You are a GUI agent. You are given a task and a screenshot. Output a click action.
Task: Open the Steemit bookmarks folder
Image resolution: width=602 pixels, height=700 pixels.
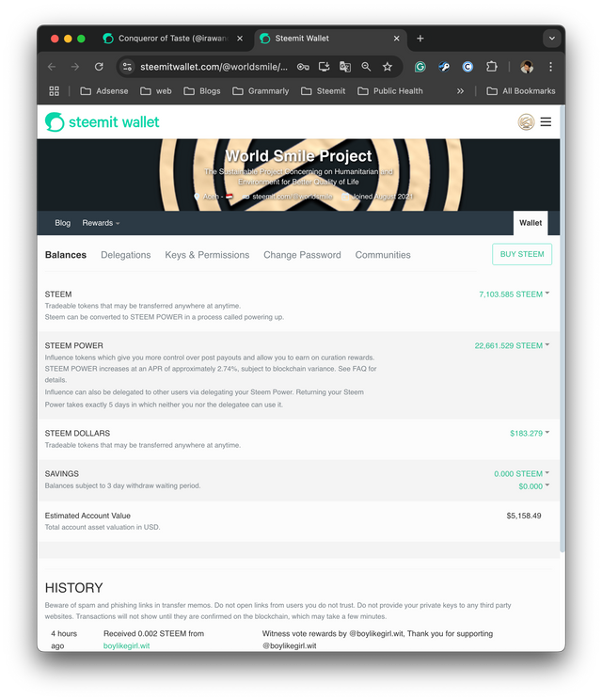coord(323,91)
